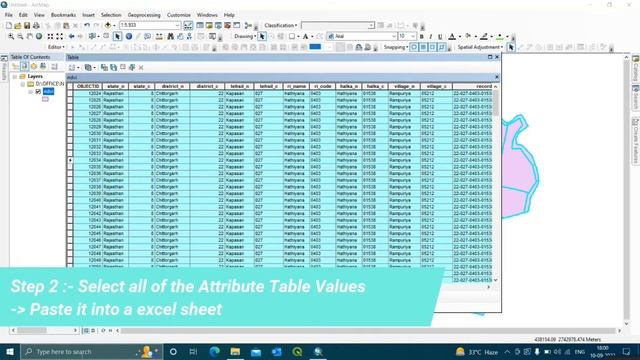
Task: Open the Editor dropdown menu
Action: pyautogui.click(x=56, y=47)
